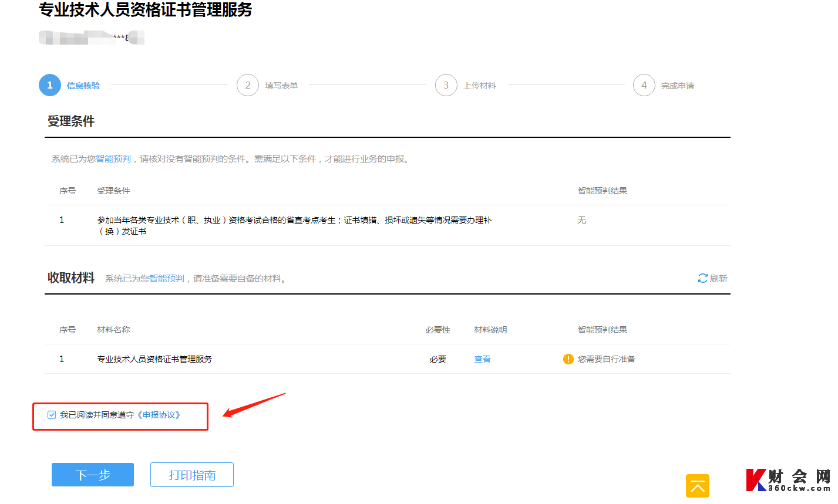Select step 1 circle 信息核验
The image size is (838, 504).
point(50,85)
